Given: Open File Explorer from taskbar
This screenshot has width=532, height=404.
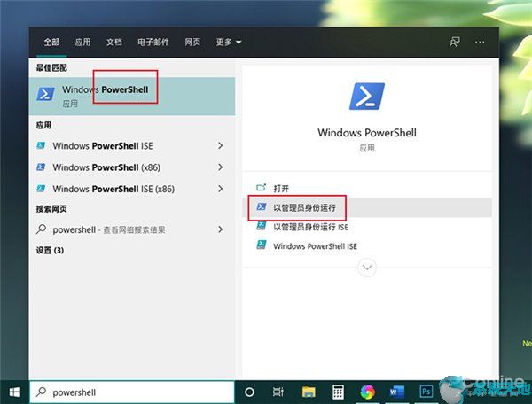Looking at the screenshot, I should [x=309, y=392].
